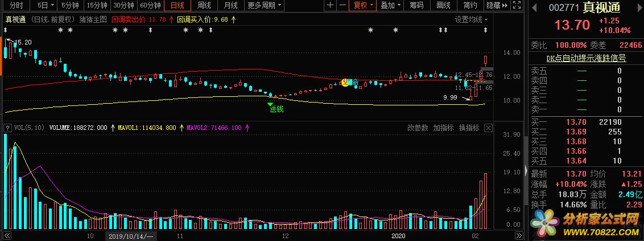Click 加指标 to add indicator
644x241 pixels.
[x=443, y=128]
